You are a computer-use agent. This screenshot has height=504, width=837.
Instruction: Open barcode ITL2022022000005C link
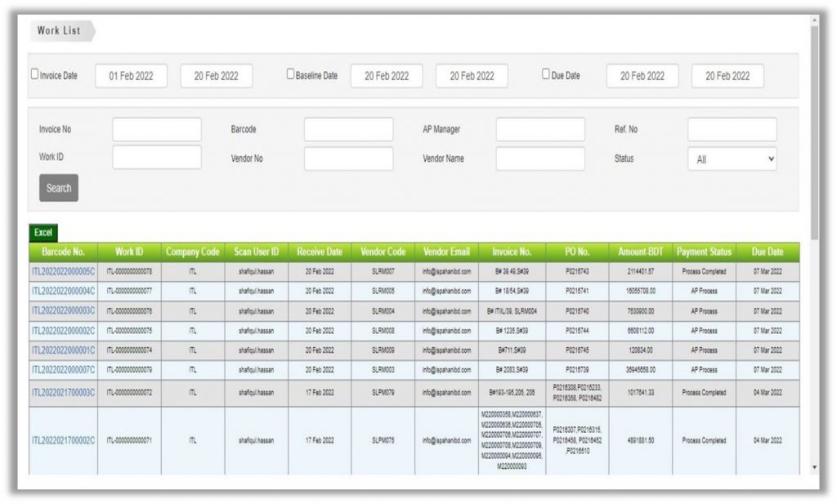(63, 271)
